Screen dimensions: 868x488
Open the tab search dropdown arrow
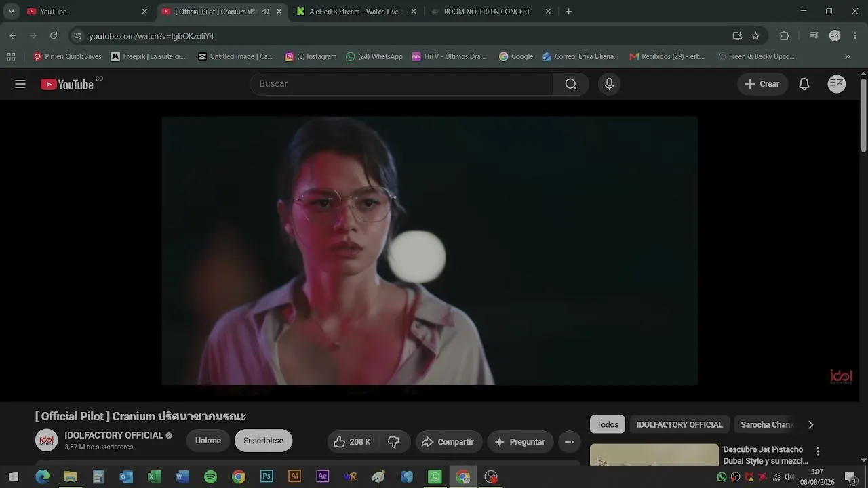pos(11,12)
